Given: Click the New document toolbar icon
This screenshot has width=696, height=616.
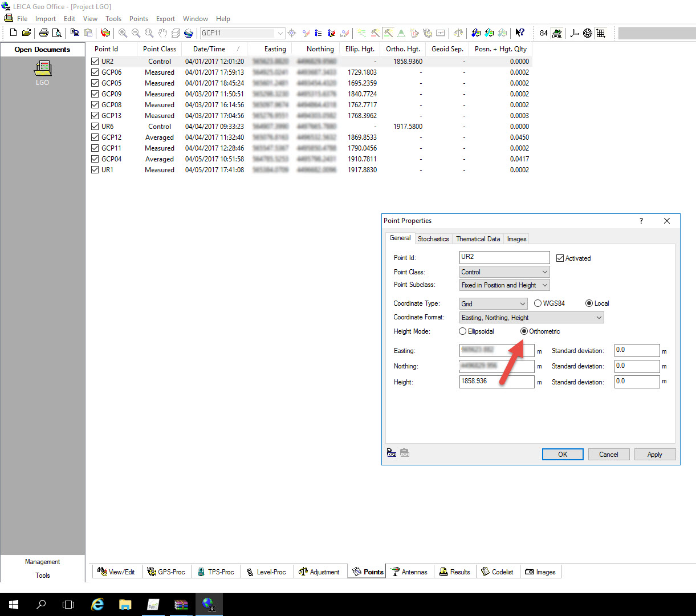Looking at the screenshot, I should click(14, 33).
